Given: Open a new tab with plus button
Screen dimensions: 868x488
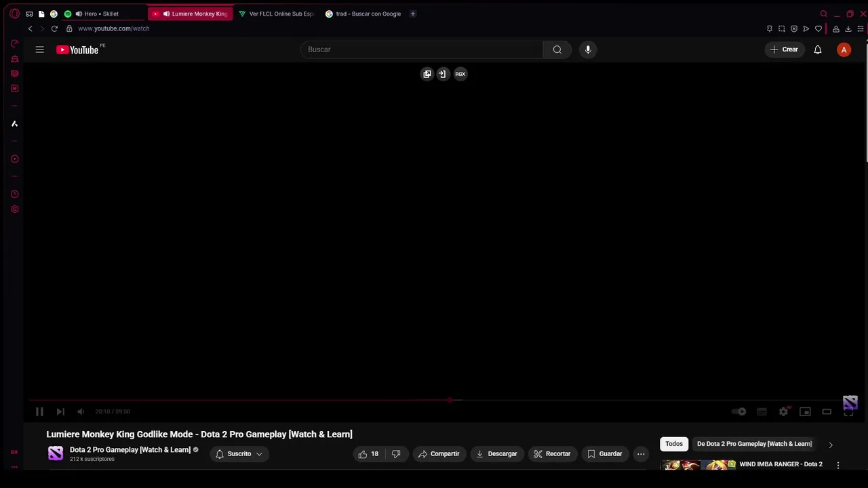Looking at the screenshot, I should click(412, 14).
